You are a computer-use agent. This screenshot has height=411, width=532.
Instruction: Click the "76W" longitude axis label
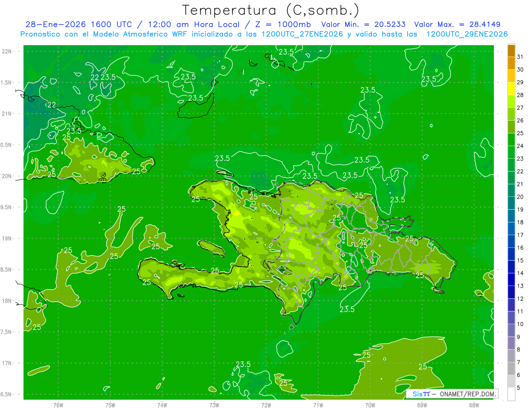[x=58, y=405]
